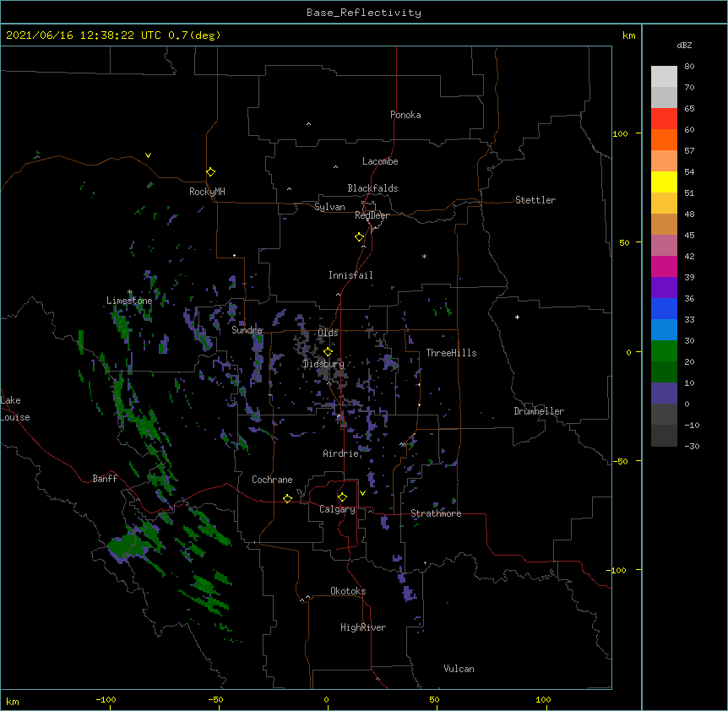Click the yellow V marker northwest of RockyMH
This screenshot has width=728, height=711.
click(148, 155)
